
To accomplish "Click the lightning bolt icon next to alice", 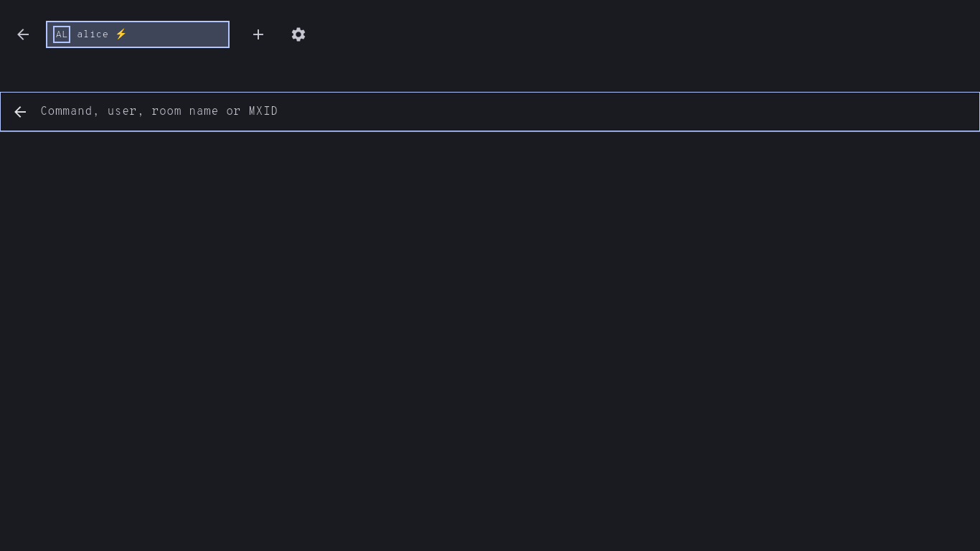I will point(121,34).
